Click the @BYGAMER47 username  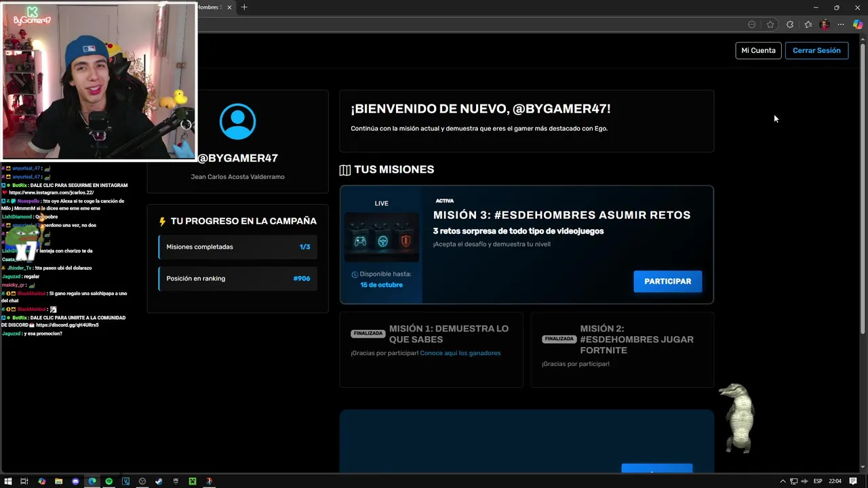(237, 158)
